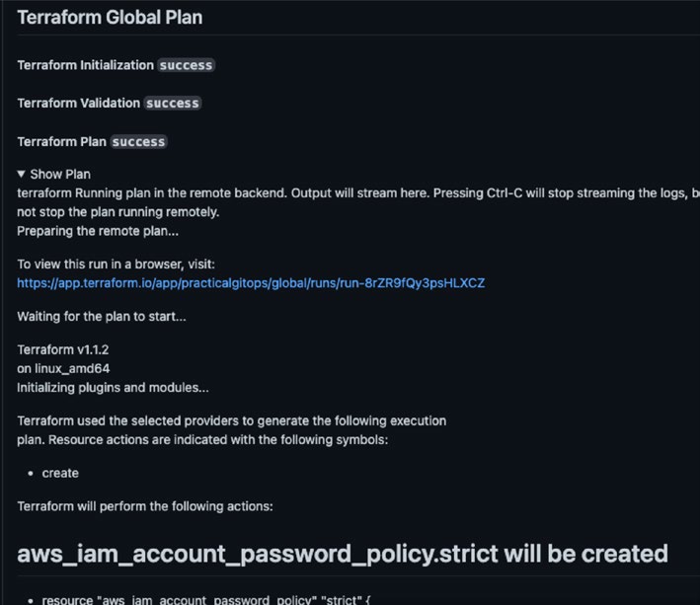
Task: Click the Preparing the remote plan line
Action: point(98,231)
